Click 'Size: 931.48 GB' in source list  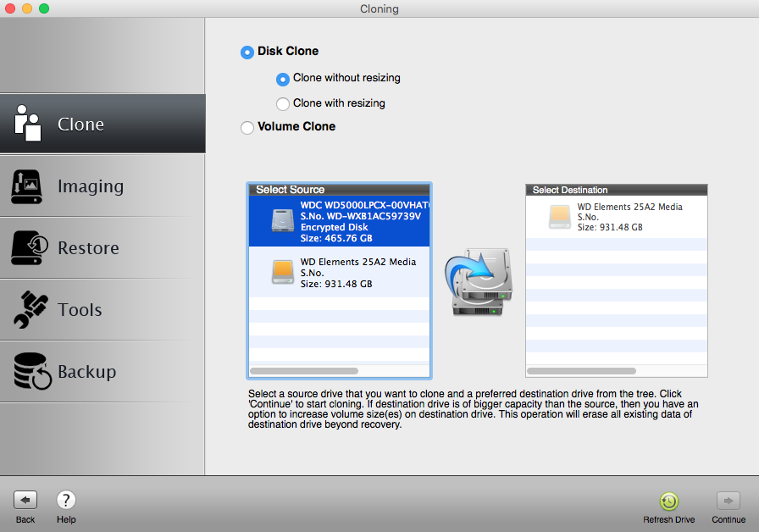(336, 284)
